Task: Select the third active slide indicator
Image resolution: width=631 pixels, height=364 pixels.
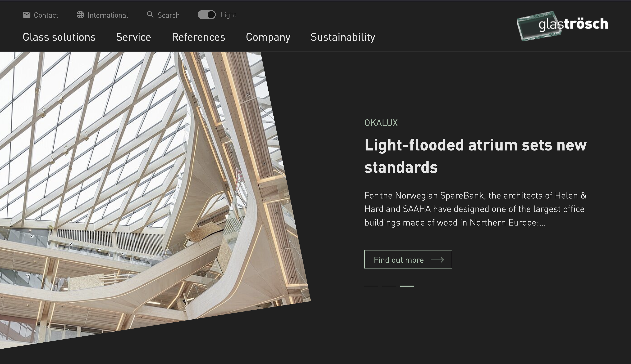Action: pyautogui.click(x=407, y=286)
